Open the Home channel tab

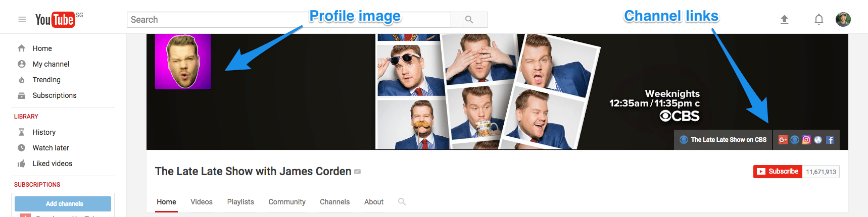pos(166,202)
